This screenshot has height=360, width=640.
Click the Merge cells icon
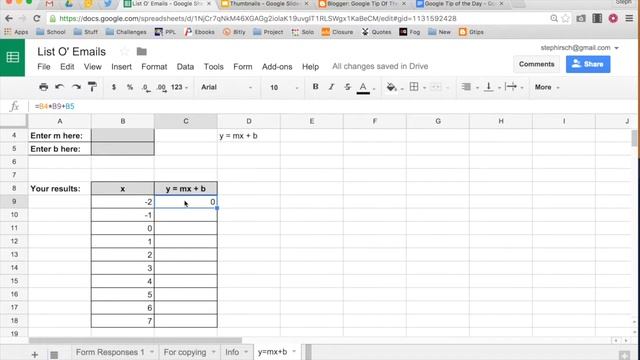pos(436,87)
